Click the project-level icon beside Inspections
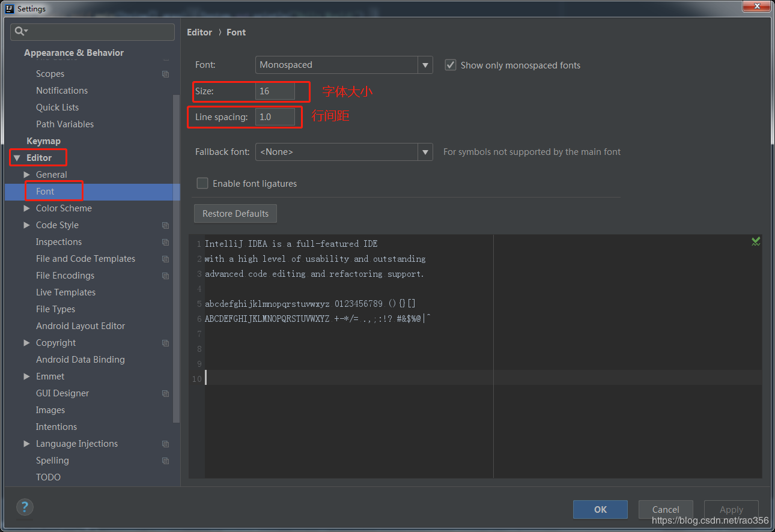775x532 pixels. pyautogui.click(x=166, y=242)
